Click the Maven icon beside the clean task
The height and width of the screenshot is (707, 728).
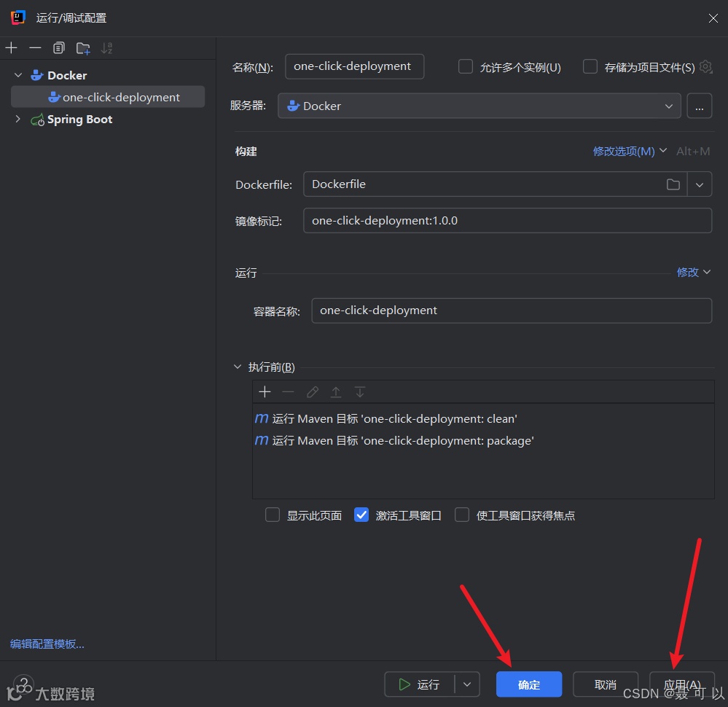click(x=262, y=418)
